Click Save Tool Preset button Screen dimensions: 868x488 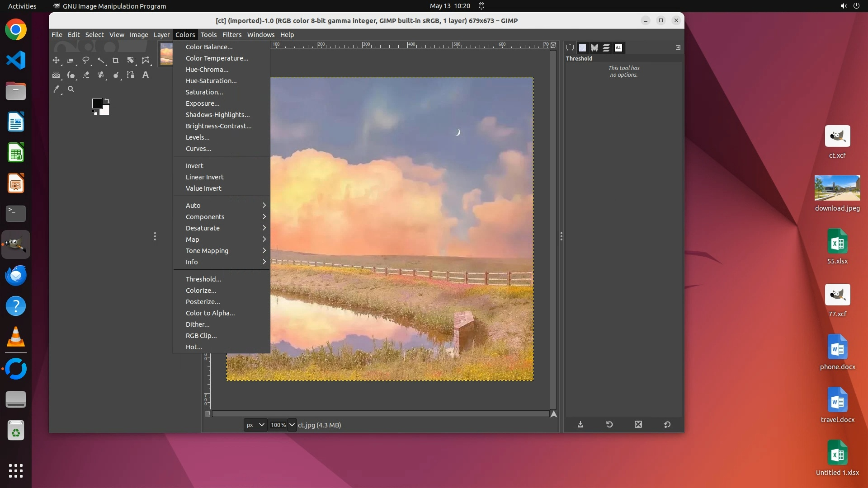coord(580,425)
